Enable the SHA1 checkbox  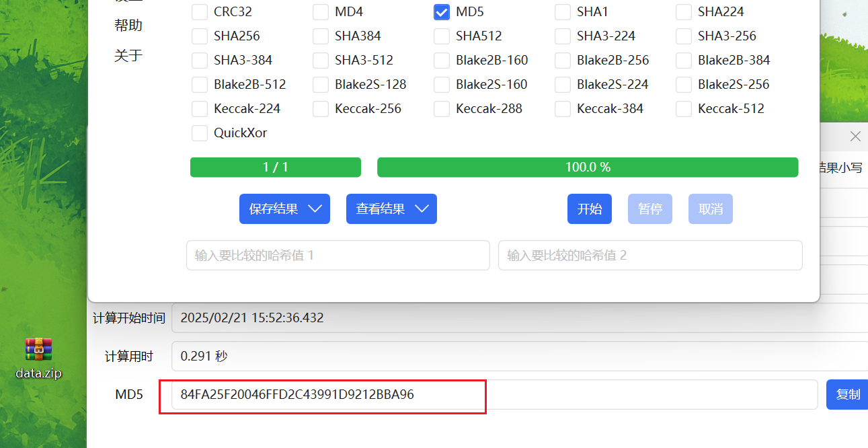tap(563, 12)
